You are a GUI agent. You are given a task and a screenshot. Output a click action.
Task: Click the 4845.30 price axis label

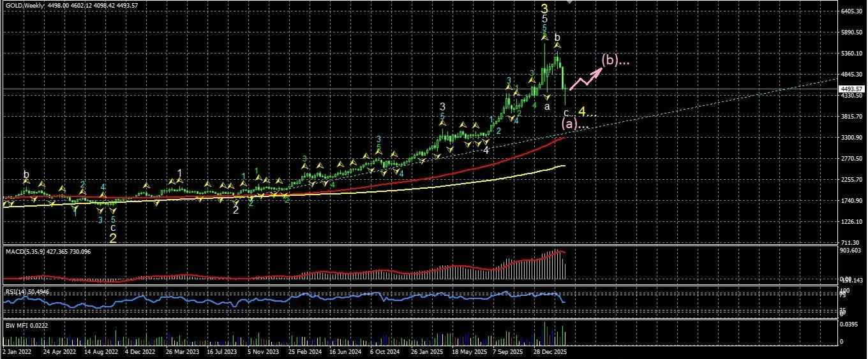click(853, 75)
